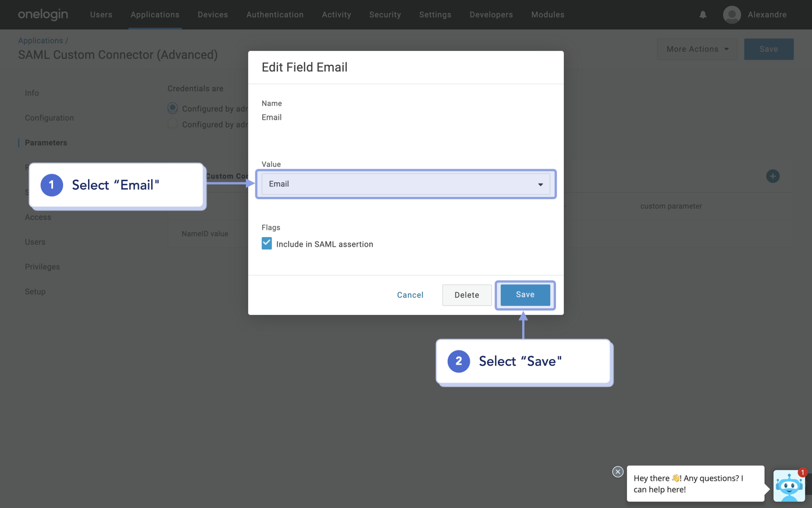Dismiss the chat popup with the X icon
812x508 pixels.
(617, 472)
